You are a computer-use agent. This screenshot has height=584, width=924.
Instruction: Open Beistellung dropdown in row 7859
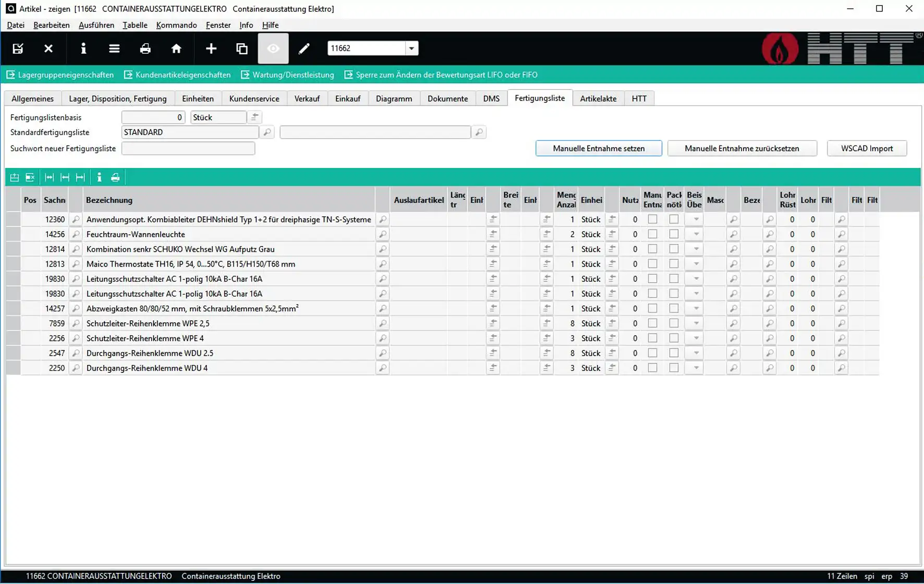pos(696,323)
